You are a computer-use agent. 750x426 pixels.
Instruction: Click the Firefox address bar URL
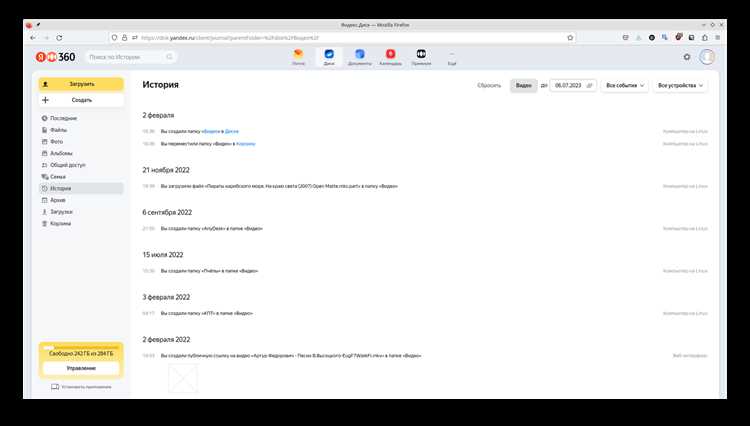pos(230,37)
